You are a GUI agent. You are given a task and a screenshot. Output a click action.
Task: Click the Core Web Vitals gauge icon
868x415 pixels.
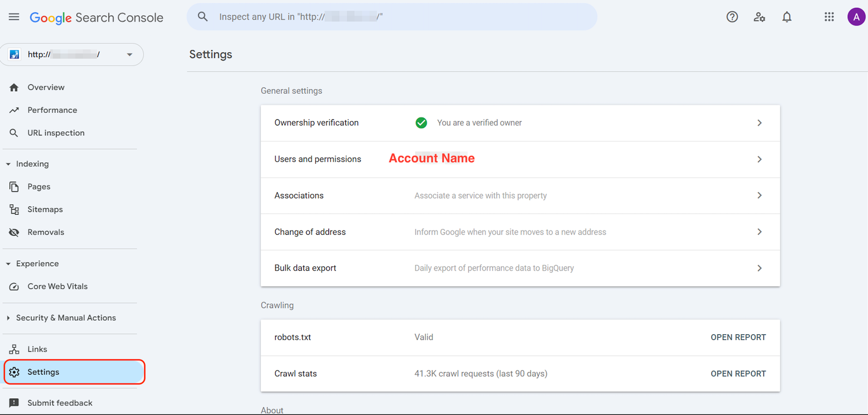pyautogui.click(x=14, y=286)
